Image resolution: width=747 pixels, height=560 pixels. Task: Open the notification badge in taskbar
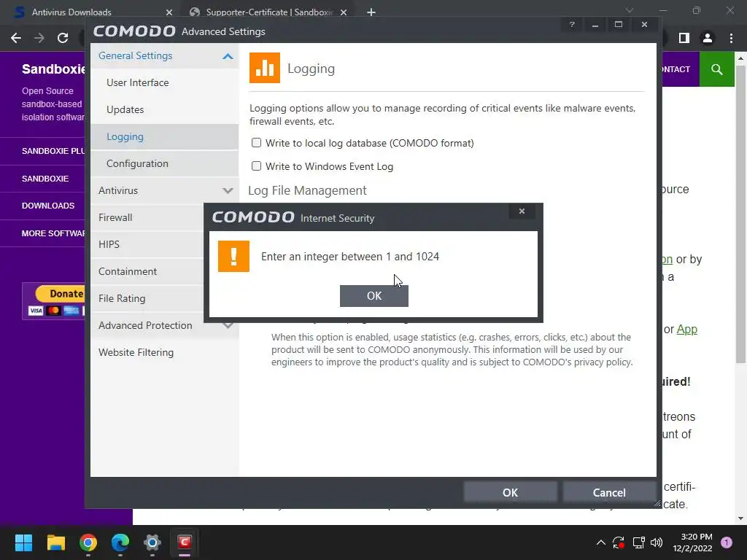point(727,542)
